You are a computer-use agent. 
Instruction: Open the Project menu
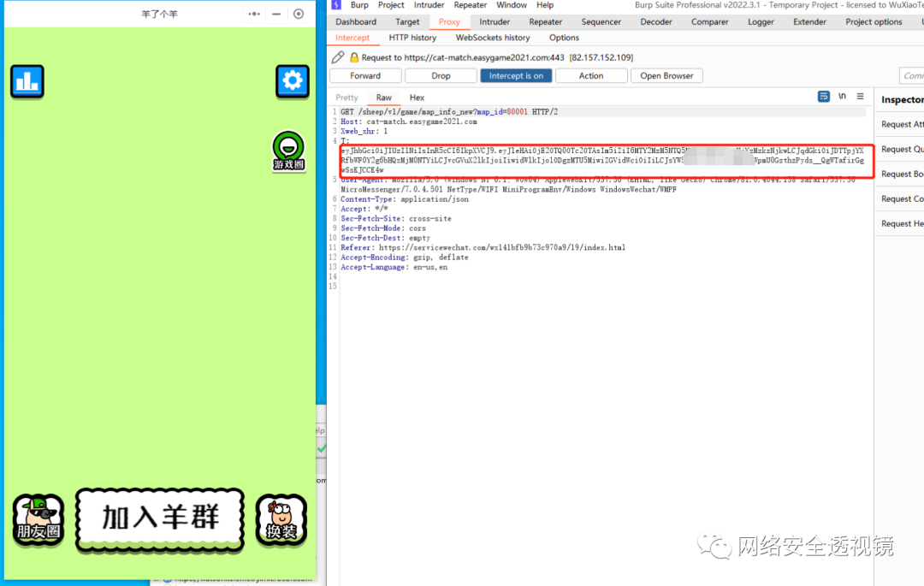tap(391, 5)
